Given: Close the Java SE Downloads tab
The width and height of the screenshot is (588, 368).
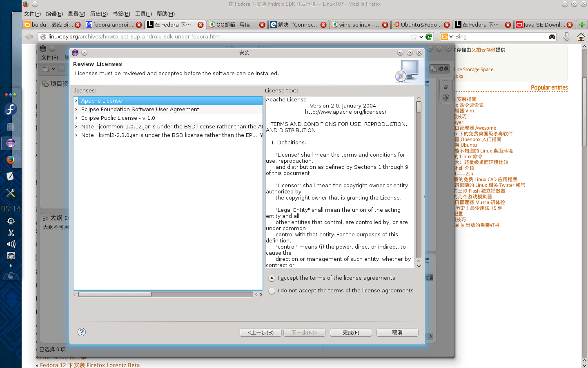Looking at the screenshot, I should [x=570, y=25].
